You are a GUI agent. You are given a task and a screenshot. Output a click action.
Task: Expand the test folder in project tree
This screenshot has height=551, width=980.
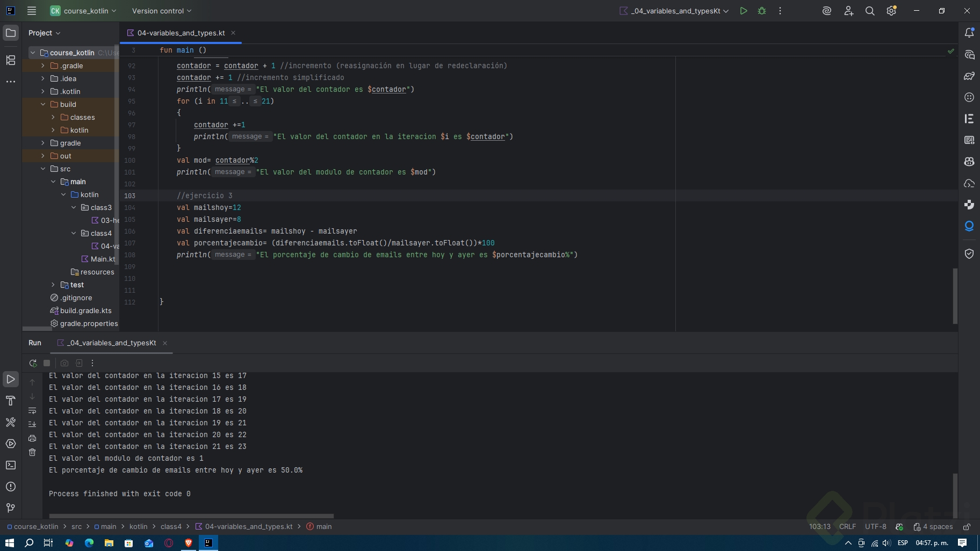click(53, 285)
